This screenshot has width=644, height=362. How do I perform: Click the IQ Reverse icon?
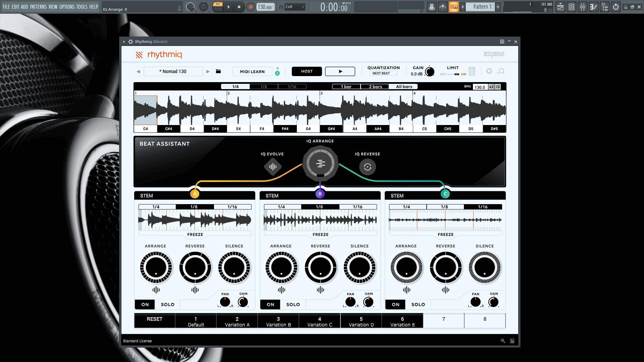pyautogui.click(x=368, y=167)
